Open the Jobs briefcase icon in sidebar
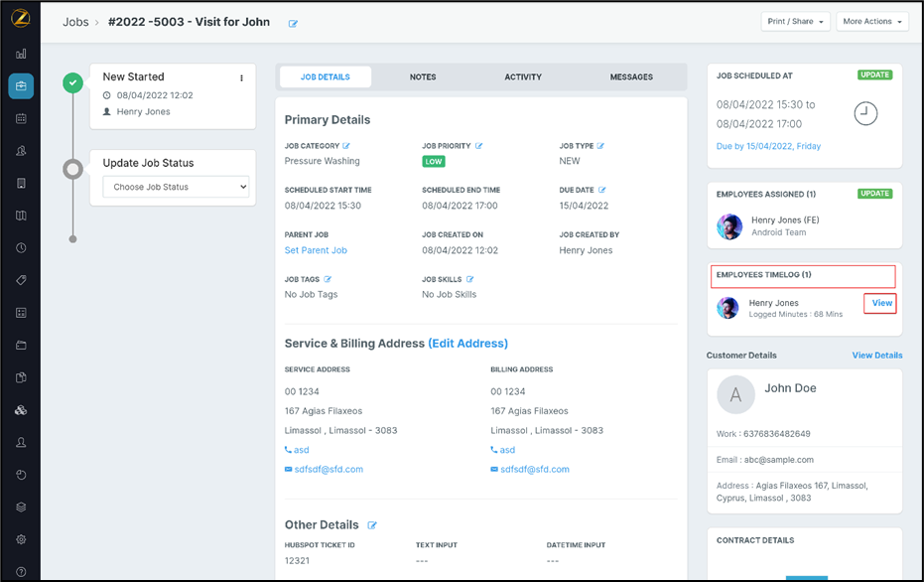 (x=21, y=86)
